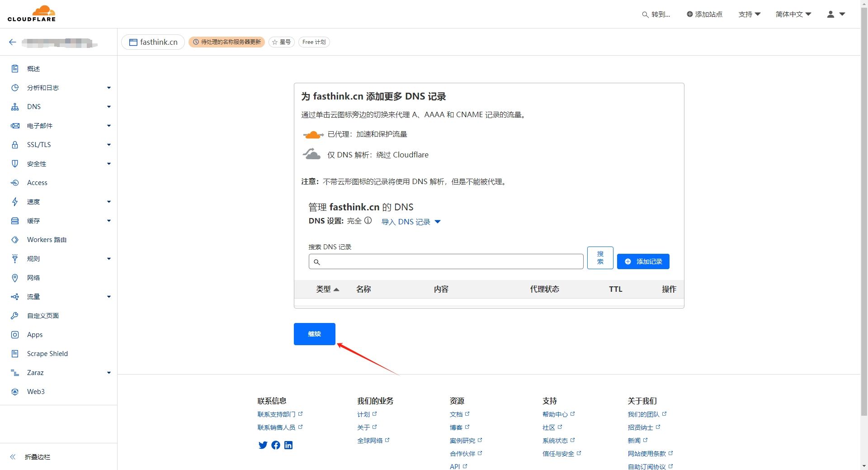868x470 pixels.
Task: Sort the table by 类型 column
Action: coord(328,289)
